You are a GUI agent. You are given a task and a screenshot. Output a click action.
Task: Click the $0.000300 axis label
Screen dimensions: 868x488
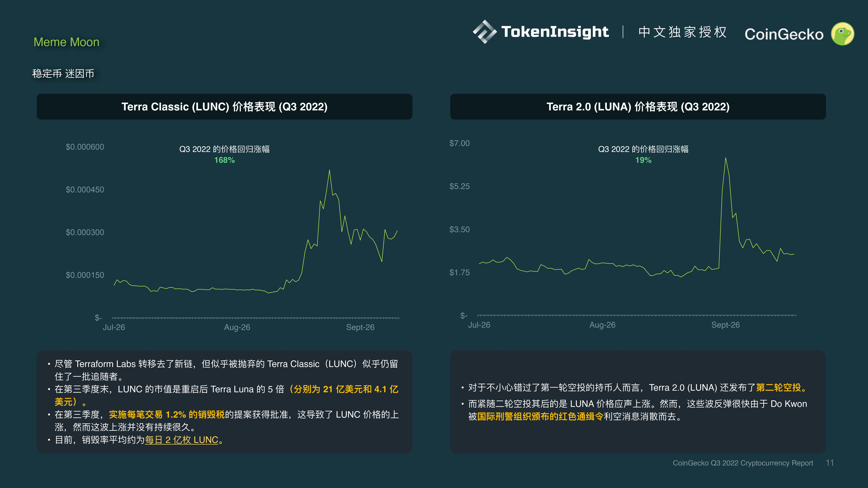[85, 232]
